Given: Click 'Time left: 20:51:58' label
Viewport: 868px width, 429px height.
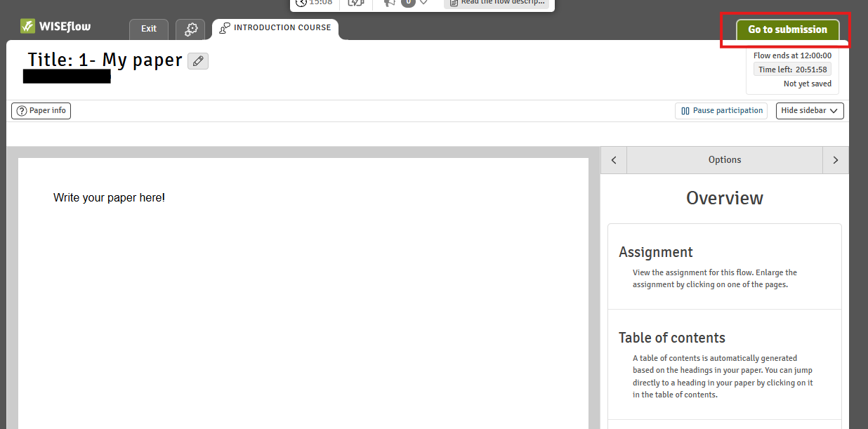Looking at the screenshot, I should coord(792,70).
